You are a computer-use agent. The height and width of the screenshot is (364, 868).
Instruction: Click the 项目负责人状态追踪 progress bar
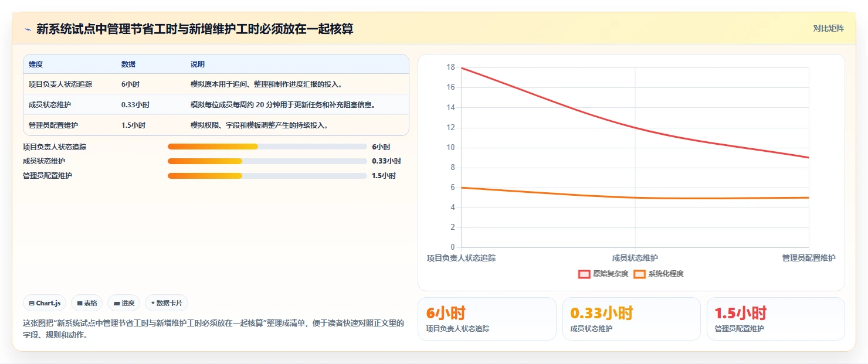[267, 147]
